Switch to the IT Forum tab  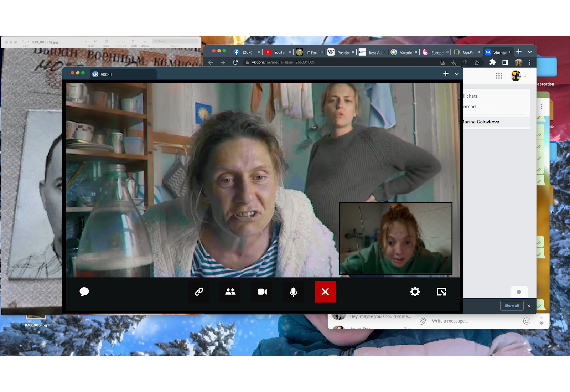tap(310, 52)
